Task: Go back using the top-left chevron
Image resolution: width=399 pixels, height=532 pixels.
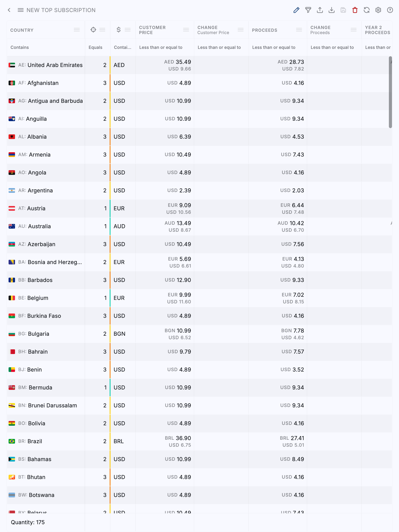Action: (9, 10)
